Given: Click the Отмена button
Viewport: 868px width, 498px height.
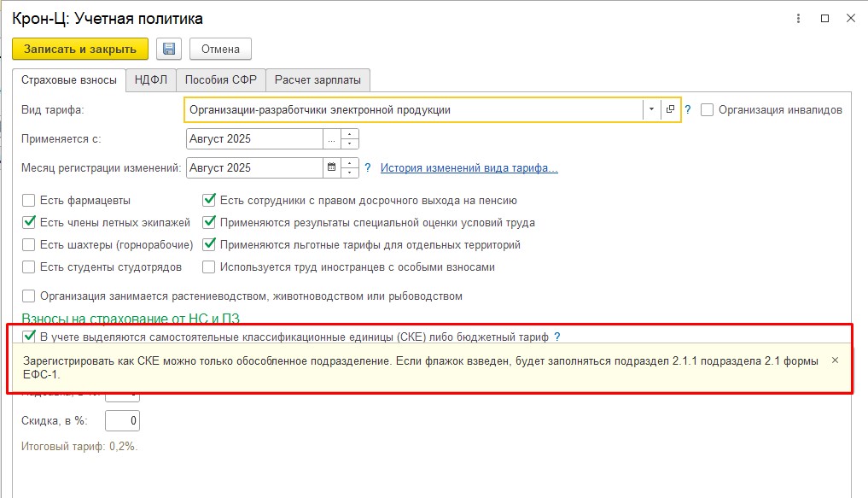Looking at the screenshot, I should [x=220, y=49].
